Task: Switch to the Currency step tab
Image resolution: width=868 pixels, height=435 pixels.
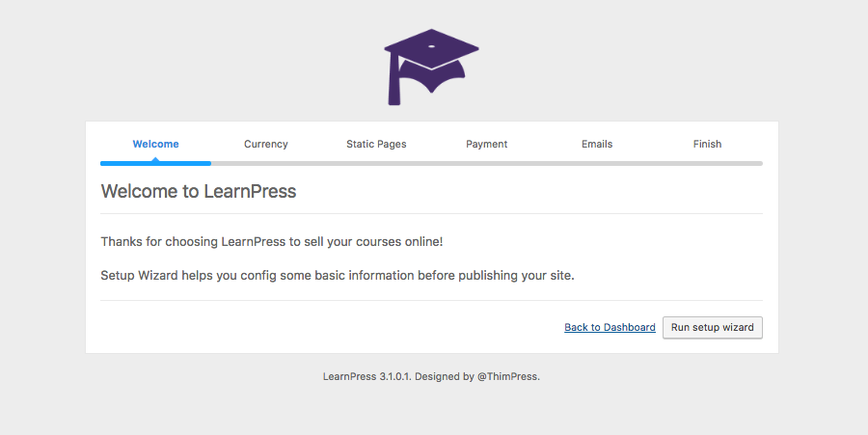Action: click(x=265, y=144)
